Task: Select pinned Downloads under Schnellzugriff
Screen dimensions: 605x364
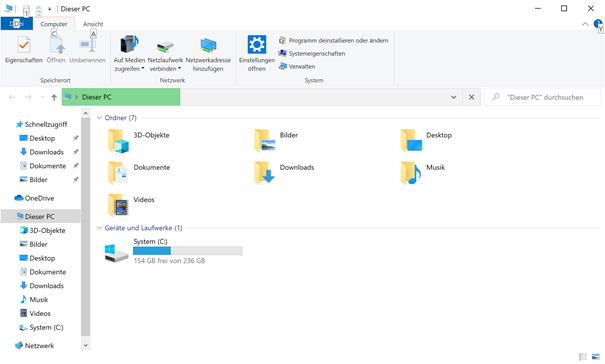Action: coord(42,152)
